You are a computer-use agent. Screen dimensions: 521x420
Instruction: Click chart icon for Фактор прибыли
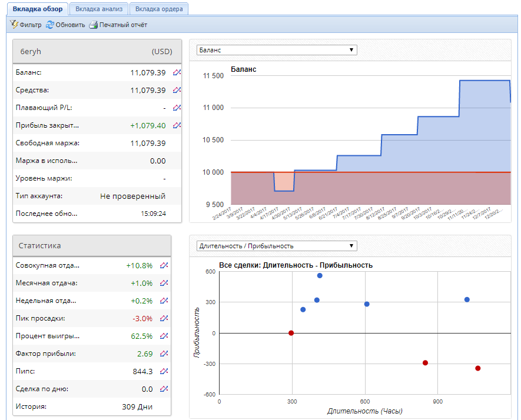click(164, 354)
